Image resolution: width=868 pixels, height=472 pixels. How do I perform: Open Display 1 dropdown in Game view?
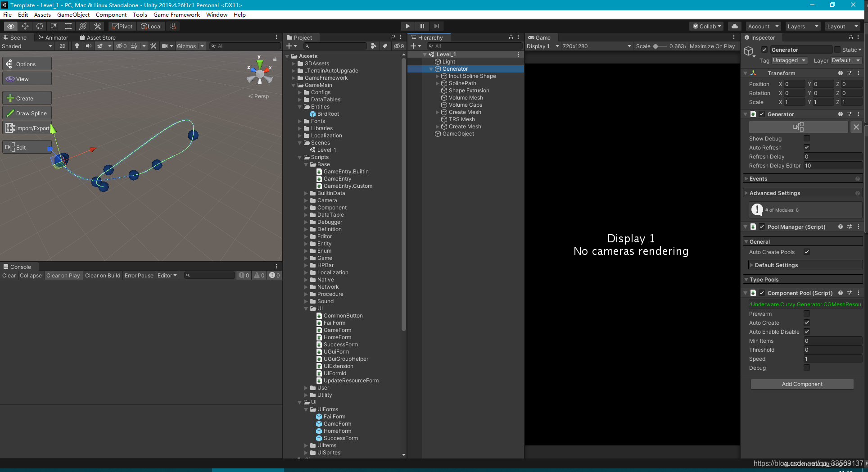pyautogui.click(x=543, y=46)
